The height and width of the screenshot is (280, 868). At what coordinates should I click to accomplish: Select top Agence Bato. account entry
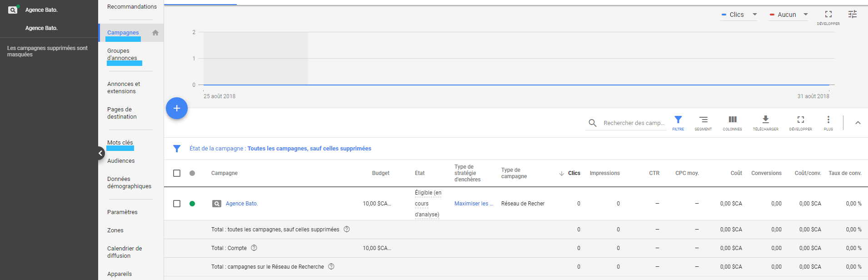pos(41,10)
